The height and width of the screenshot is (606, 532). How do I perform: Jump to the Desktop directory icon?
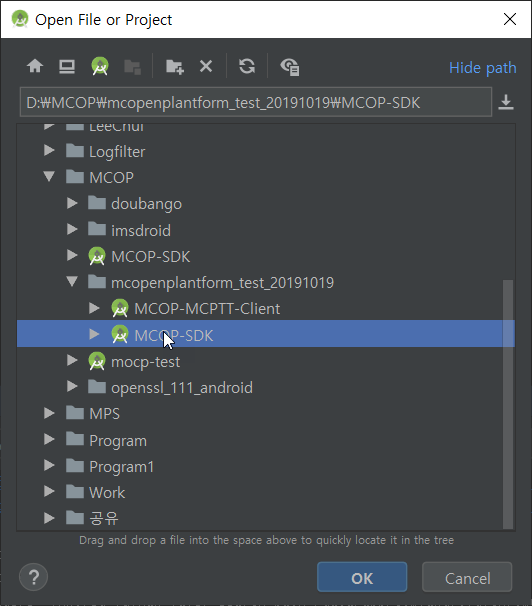pos(67,66)
